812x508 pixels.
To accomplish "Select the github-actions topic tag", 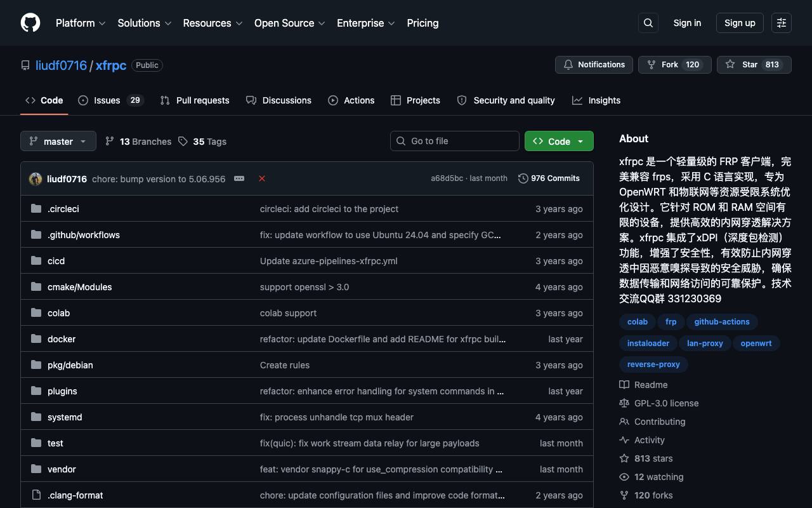I will 722,322.
